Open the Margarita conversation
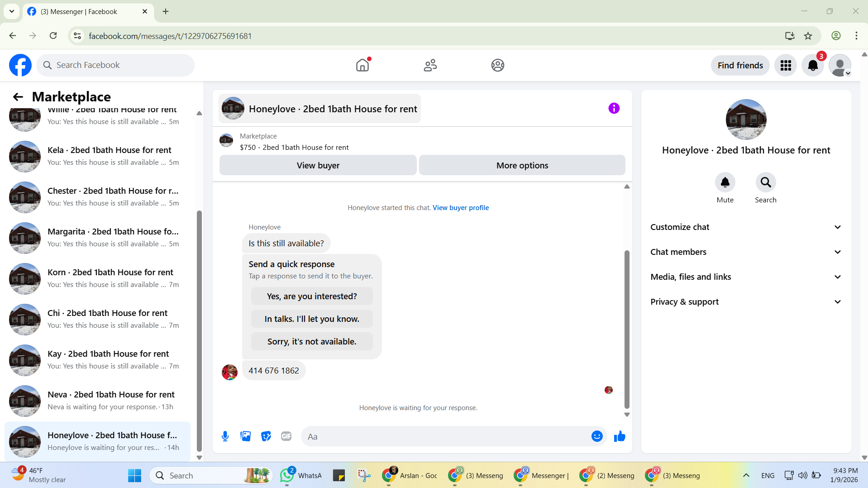 click(x=97, y=238)
